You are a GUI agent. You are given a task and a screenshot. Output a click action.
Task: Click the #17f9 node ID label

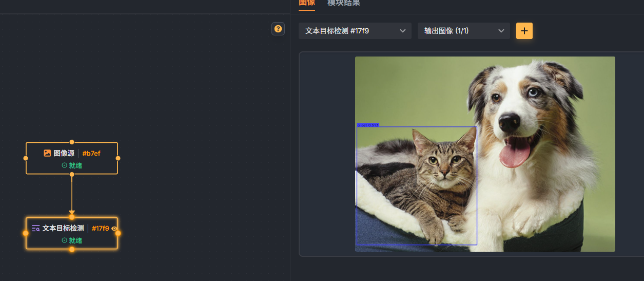tap(101, 228)
